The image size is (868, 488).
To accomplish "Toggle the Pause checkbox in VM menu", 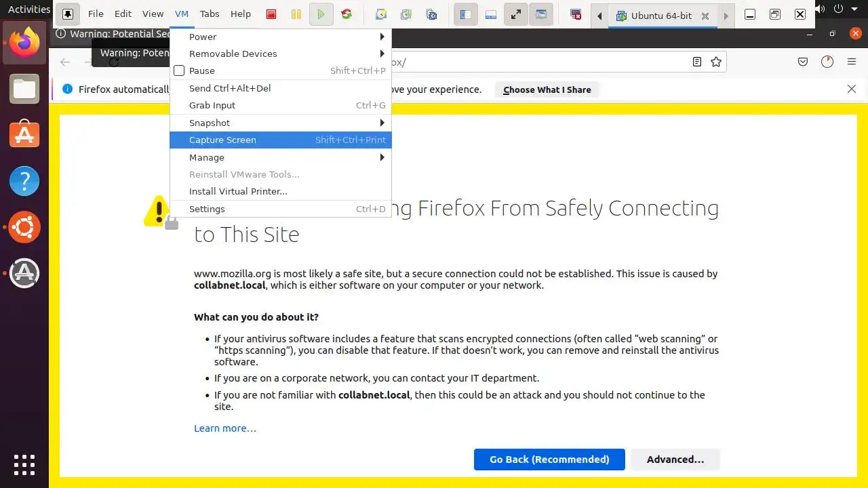I will 179,70.
